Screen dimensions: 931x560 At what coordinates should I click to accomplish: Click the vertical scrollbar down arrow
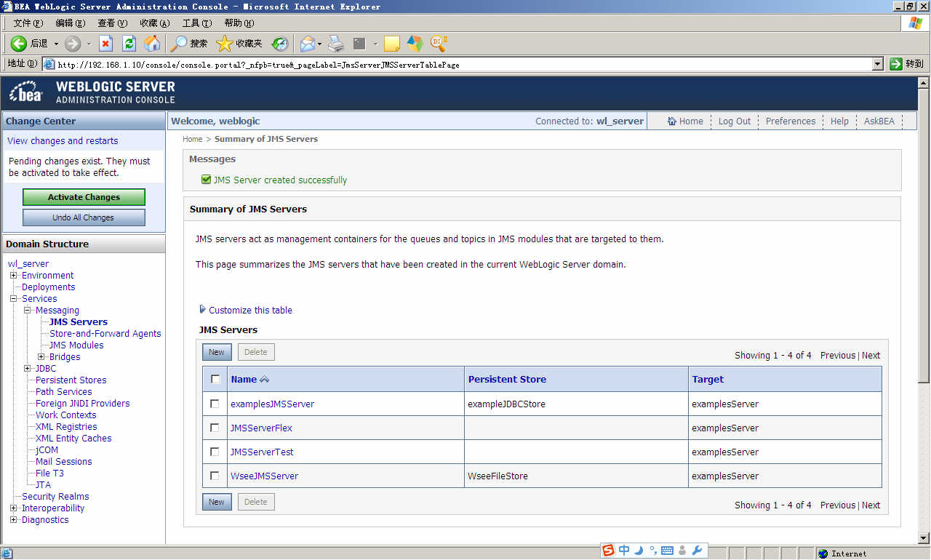[924, 539]
